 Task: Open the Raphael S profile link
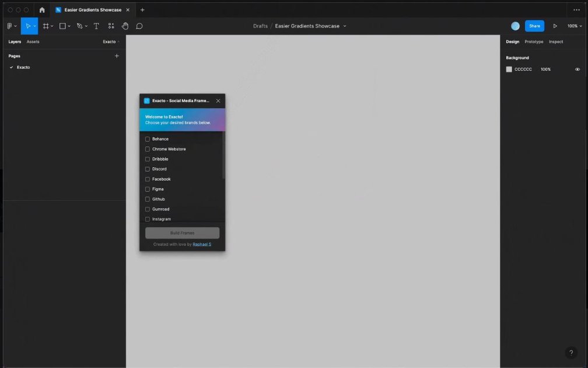coord(201,244)
